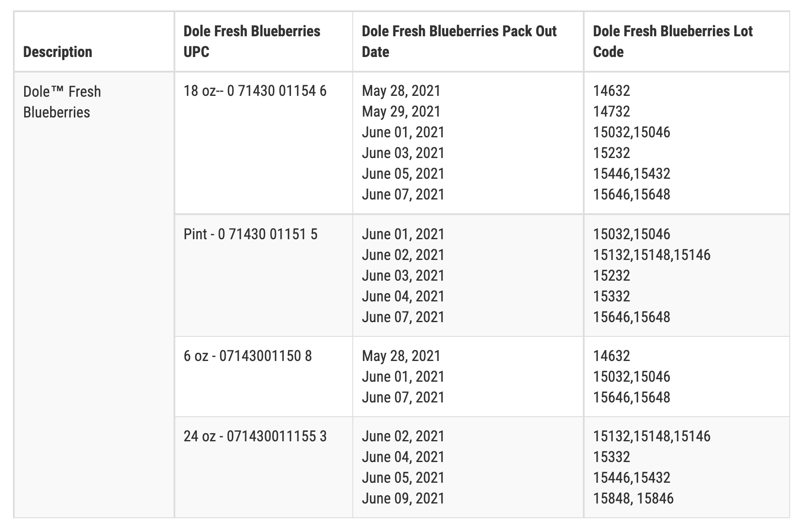
Task: Click lot codes 15132,15148,15146 in Pint row
Action: 652,255
